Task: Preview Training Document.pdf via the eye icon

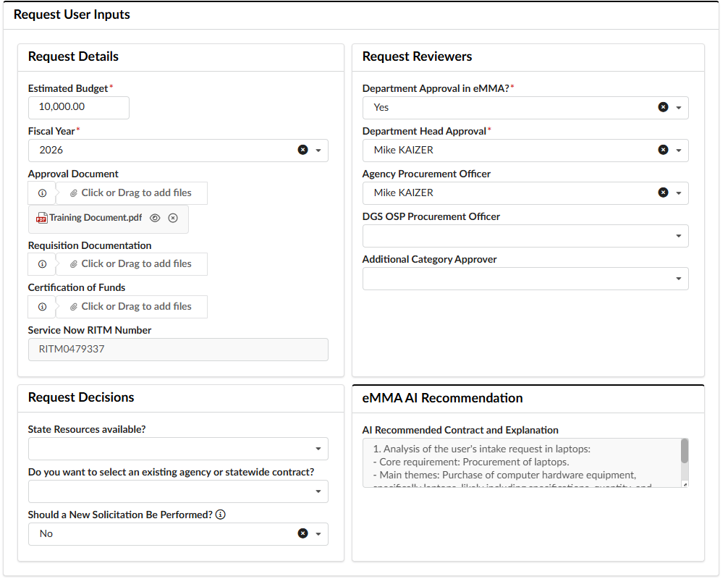Action: point(155,217)
